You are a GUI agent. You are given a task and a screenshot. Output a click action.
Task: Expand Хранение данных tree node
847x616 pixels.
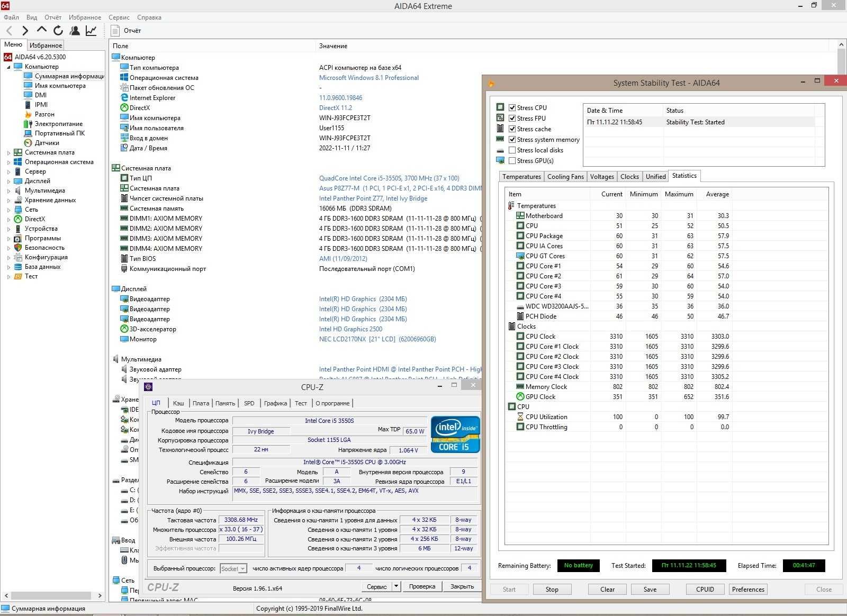[x=8, y=201]
